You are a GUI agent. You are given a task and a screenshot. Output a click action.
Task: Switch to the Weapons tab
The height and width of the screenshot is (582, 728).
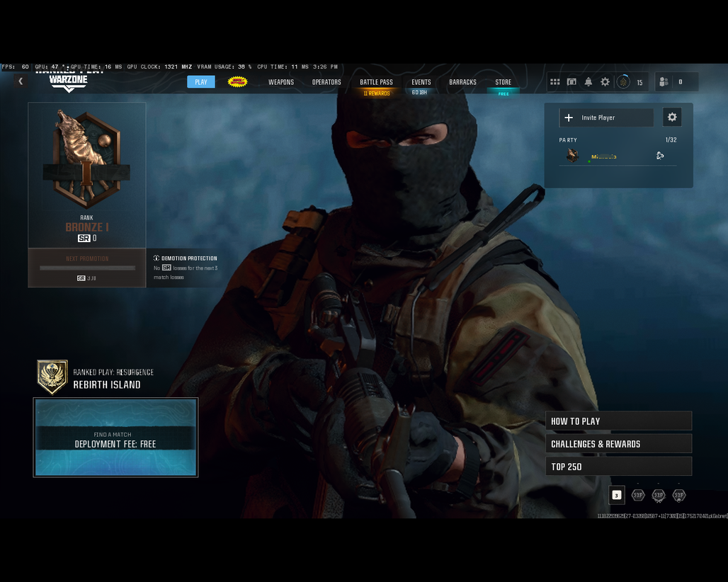coord(281,82)
